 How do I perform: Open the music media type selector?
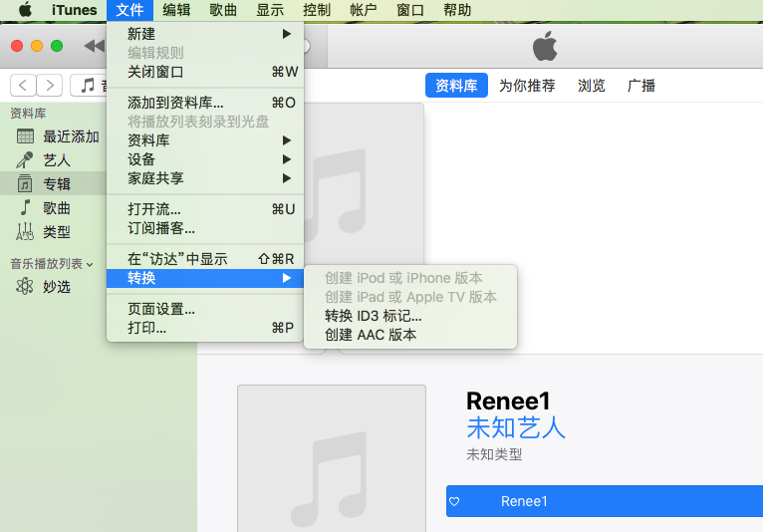[89, 86]
